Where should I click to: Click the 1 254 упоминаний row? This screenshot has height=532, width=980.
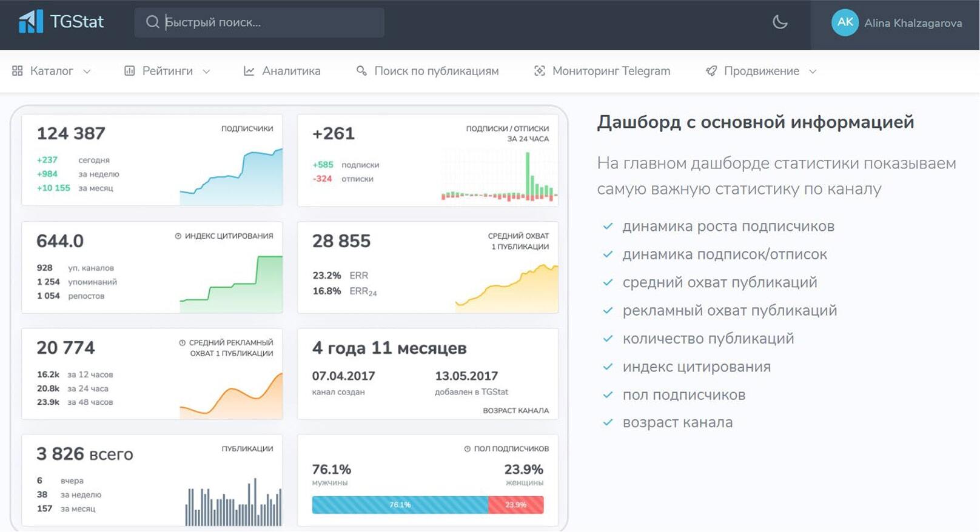77,282
